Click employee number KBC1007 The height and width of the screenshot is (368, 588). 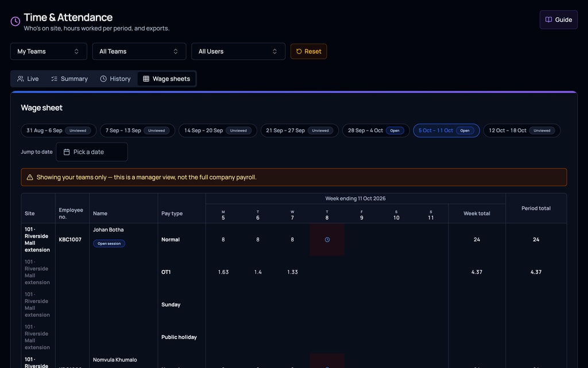point(70,240)
